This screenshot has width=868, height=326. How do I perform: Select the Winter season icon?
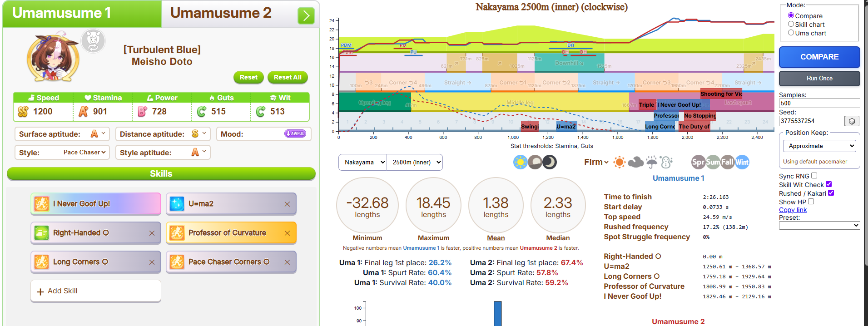coord(742,162)
